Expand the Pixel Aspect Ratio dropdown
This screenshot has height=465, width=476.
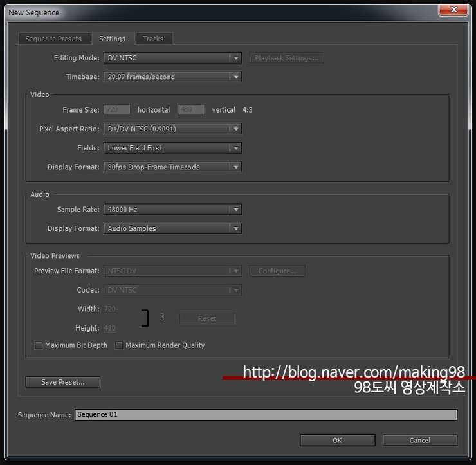[x=172, y=129]
